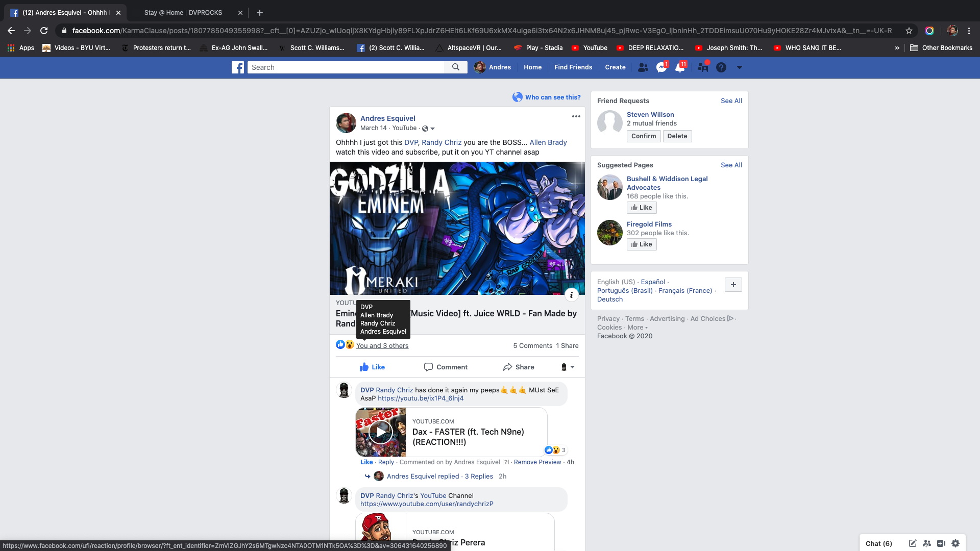Open the post options three-dot menu
Viewport: 980px width, 551px height.
[x=576, y=116]
